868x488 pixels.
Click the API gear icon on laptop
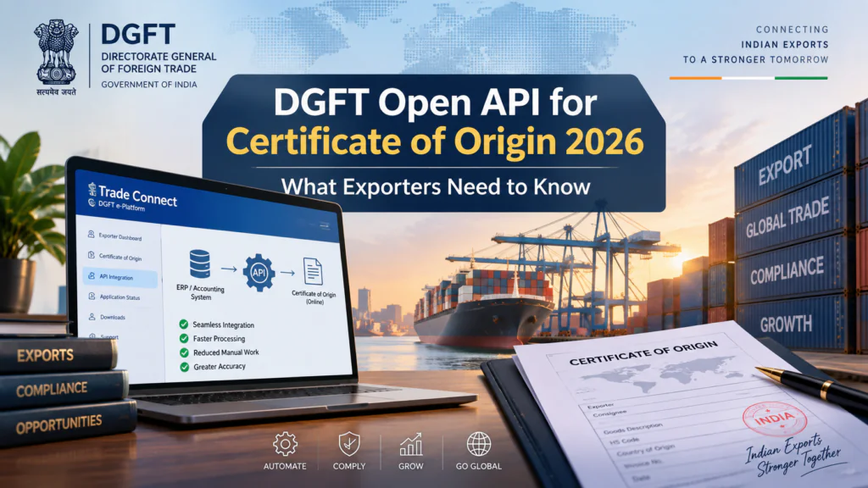point(259,272)
